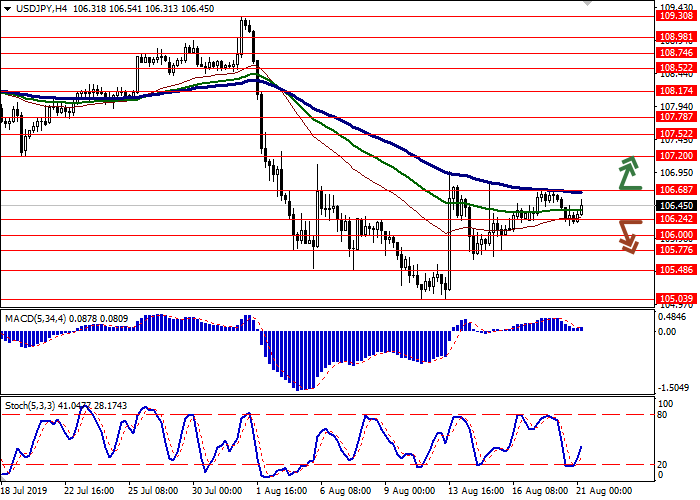700x500 pixels.
Task: Select the 108.981 price level label
Action: (676, 37)
